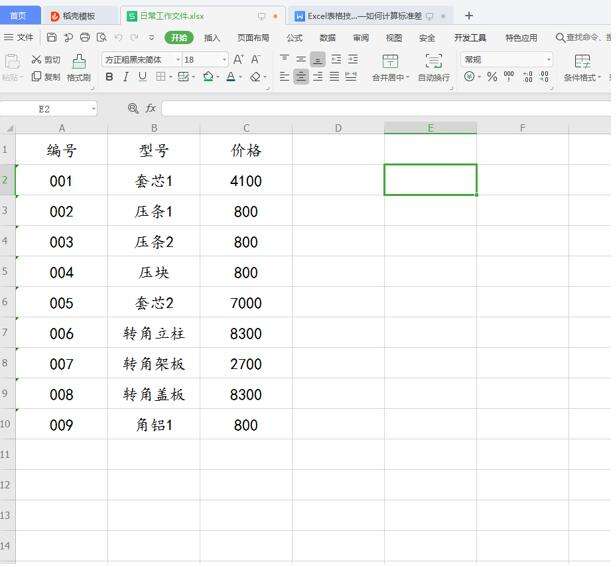Toggle Bold formatting
The image size is (616, 567).
click(110, 77)
